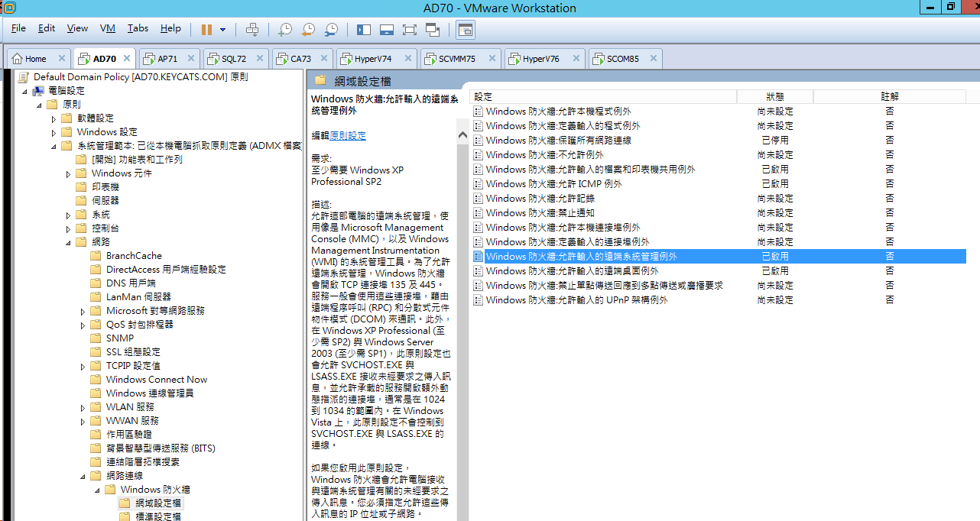
Task: Expand the TCPIP 設定值 node
Action: pos(83,366)
